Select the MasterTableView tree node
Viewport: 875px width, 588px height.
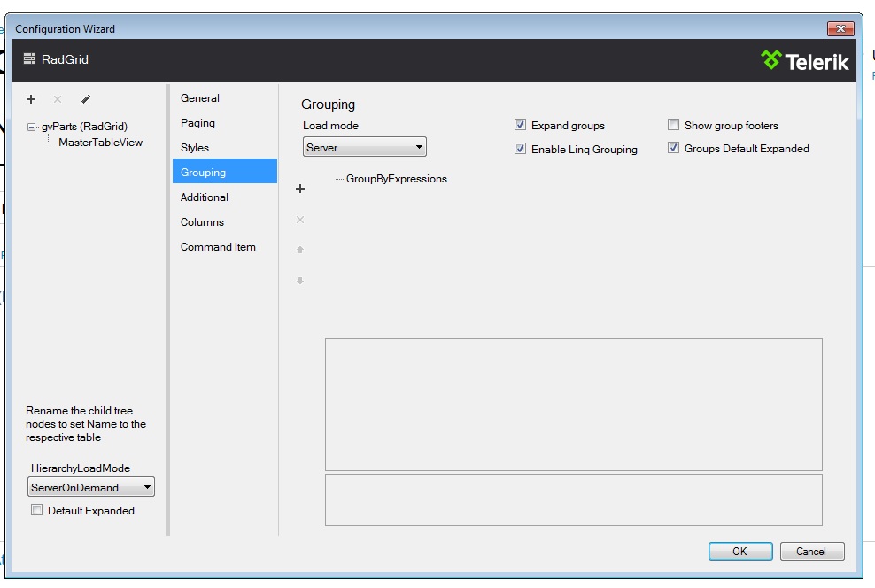pyautogui.click(x=100, y=143)
